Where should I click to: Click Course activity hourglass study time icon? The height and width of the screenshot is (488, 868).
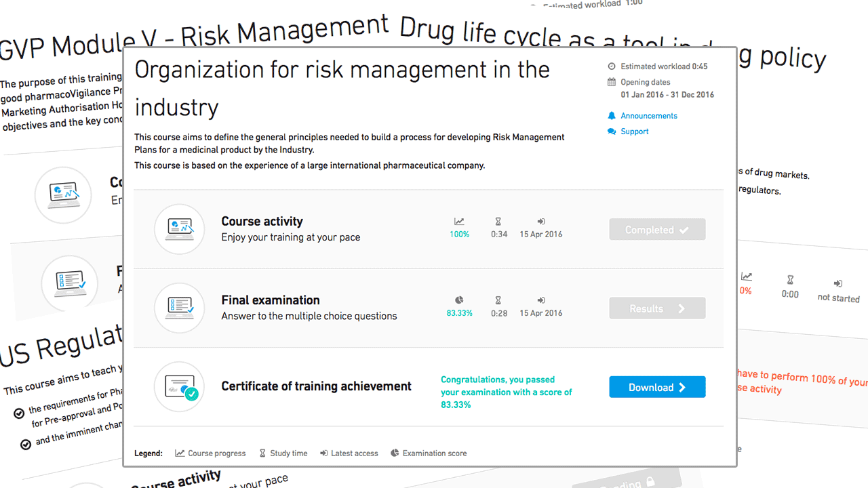tap(498, 222)
